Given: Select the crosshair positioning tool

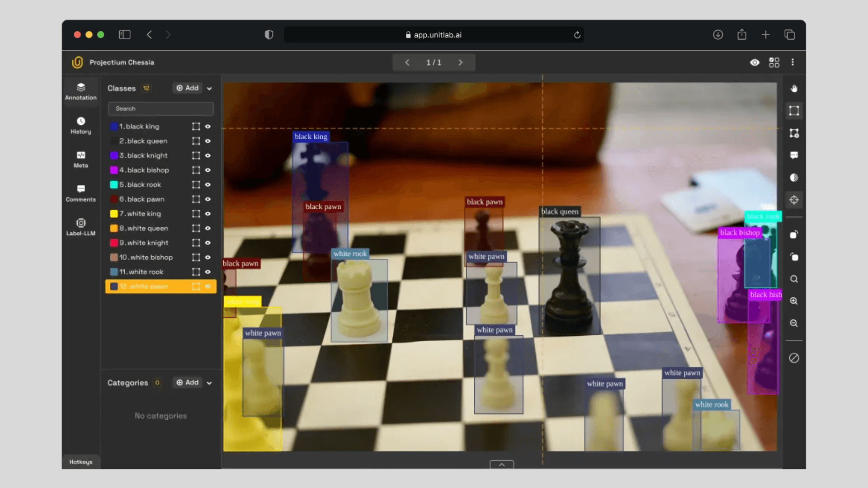Looking at the screenshot, I should (794, 200).
